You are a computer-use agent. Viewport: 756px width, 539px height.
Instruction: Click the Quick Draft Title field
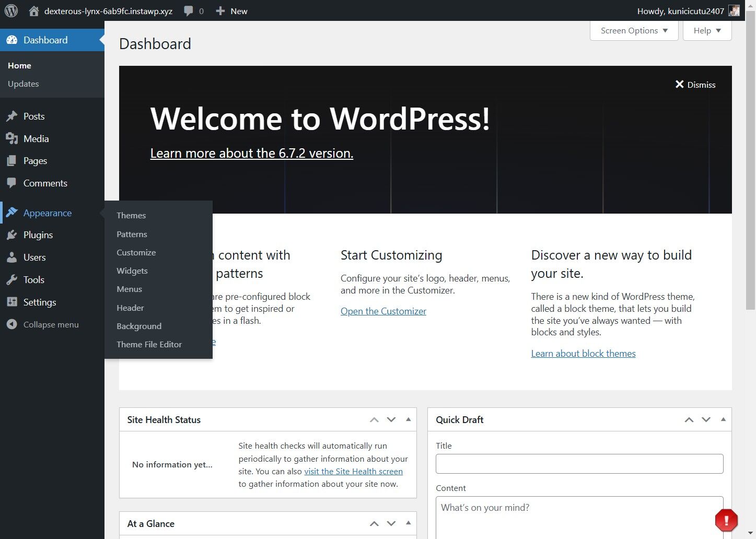pos(579,464)
